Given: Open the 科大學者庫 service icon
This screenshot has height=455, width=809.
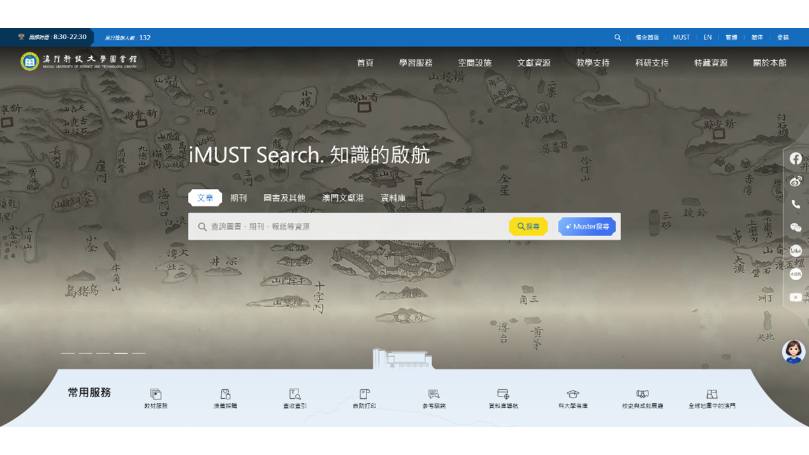Looking at the screenshot, I should (x=572, y=399).
